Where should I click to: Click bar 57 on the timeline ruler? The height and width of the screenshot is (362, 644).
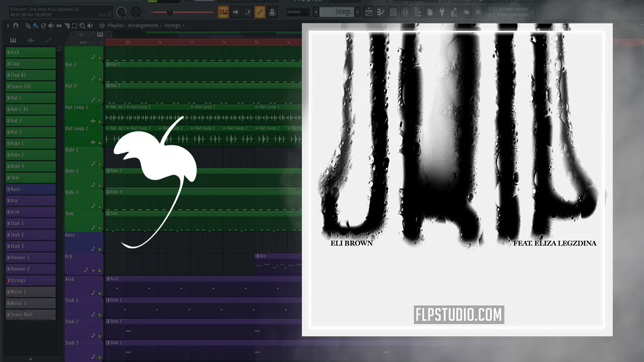point(257,42)
